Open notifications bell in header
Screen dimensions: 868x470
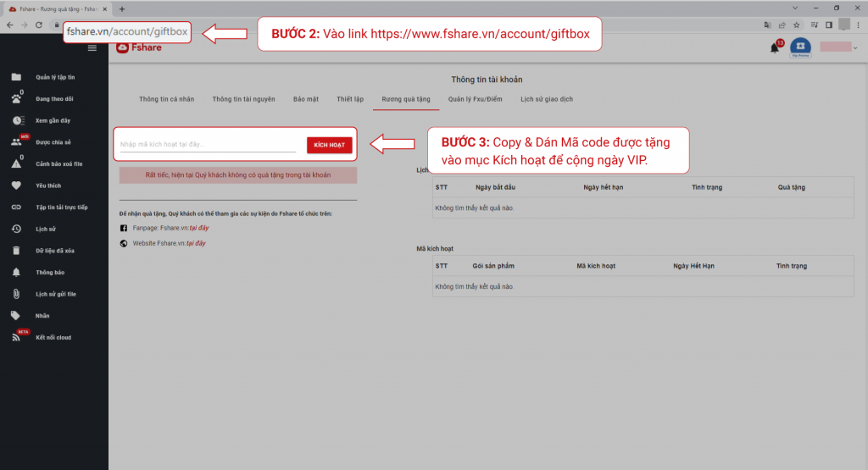tap(775, 48)
